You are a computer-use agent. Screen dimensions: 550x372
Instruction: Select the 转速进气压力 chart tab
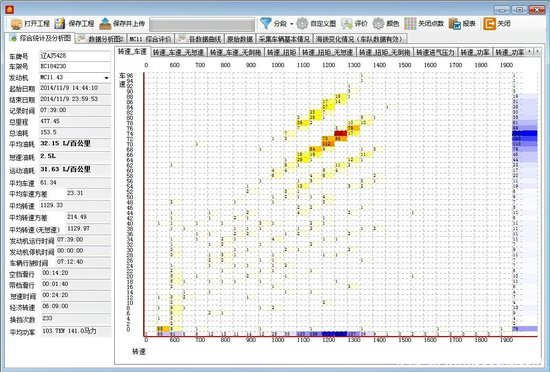435,53
